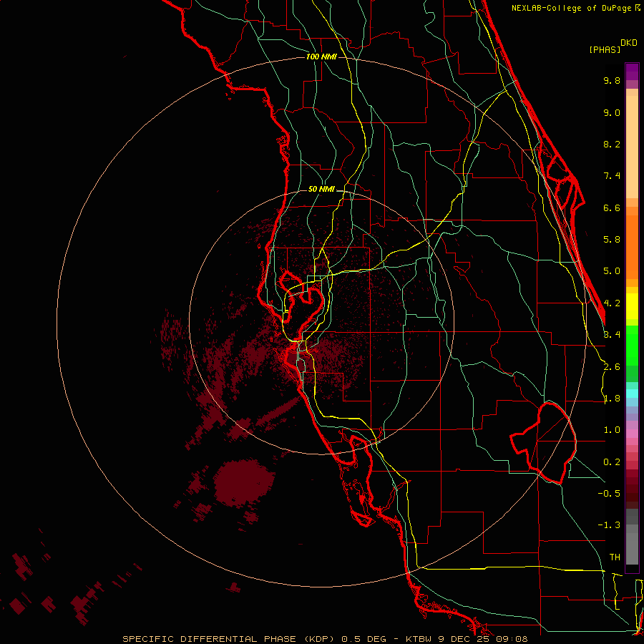
Task: Click the 5.0 legend value
Action: [x=612, y=271]
